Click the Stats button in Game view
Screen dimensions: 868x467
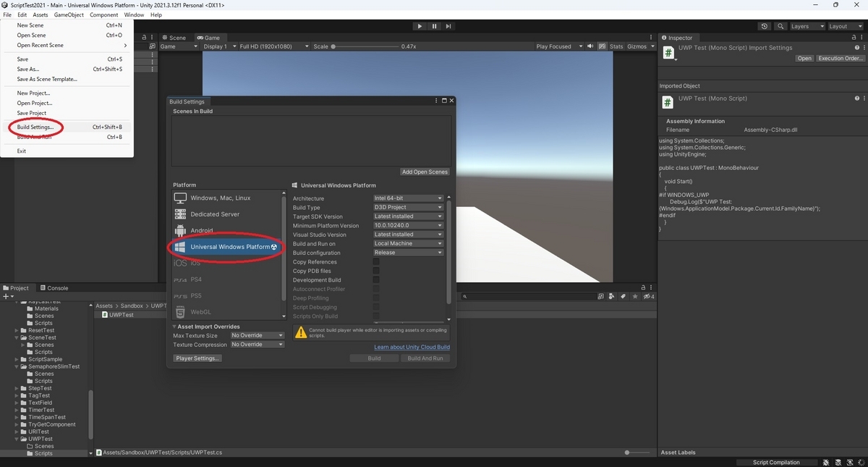click(x=617, y=46)
